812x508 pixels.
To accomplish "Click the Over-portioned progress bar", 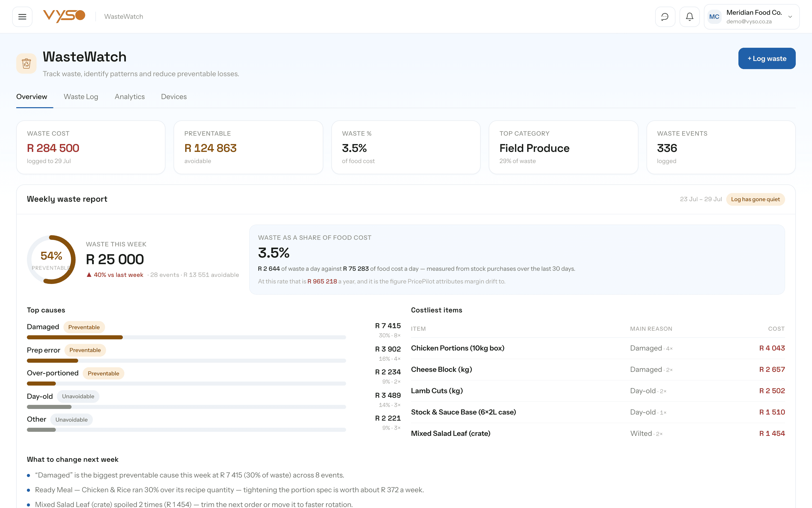I will tap(186, 383).
